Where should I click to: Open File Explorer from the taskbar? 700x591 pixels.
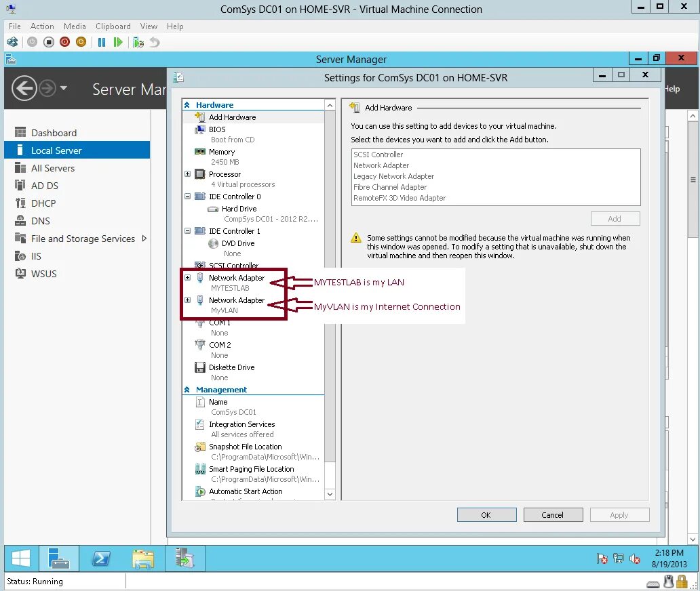click(x=143, y=558)
